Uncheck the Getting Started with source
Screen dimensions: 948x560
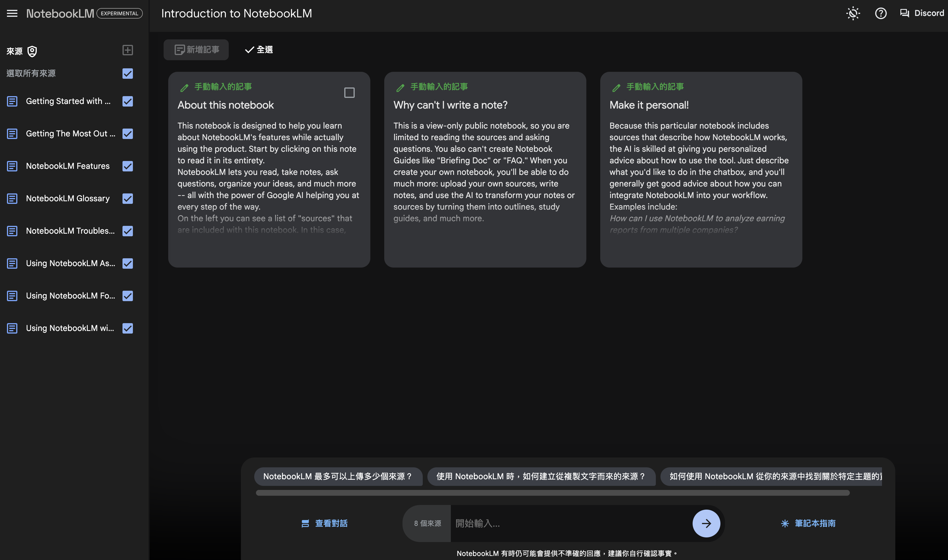(127, 101)
